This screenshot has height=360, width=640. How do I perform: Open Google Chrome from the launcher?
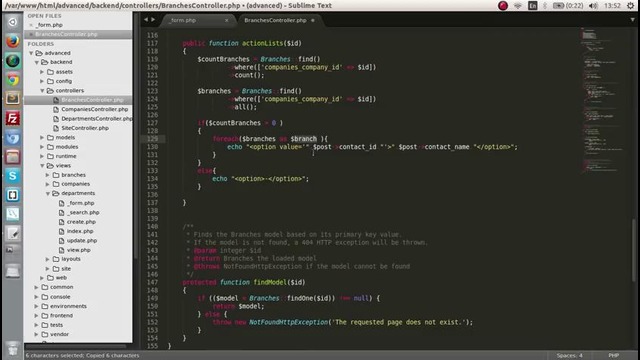[x=13, y=80]
